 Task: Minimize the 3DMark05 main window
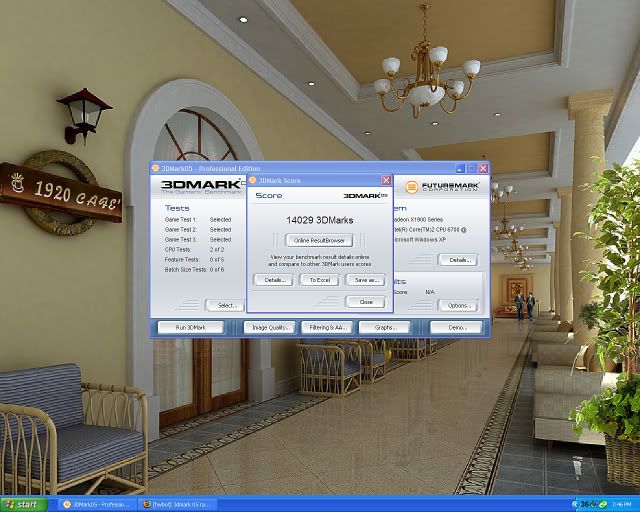tap(460, 168)
